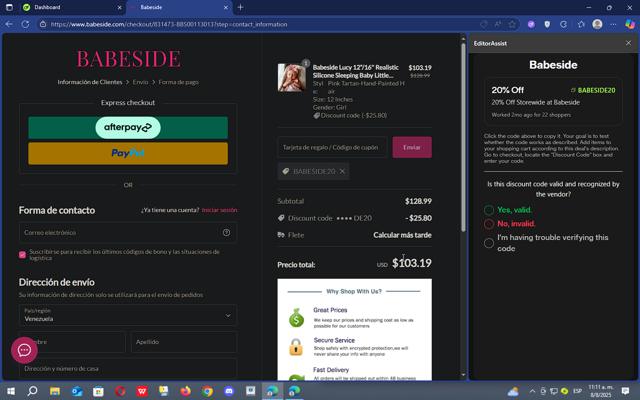Add this page to favorites star

coord(512,24)
